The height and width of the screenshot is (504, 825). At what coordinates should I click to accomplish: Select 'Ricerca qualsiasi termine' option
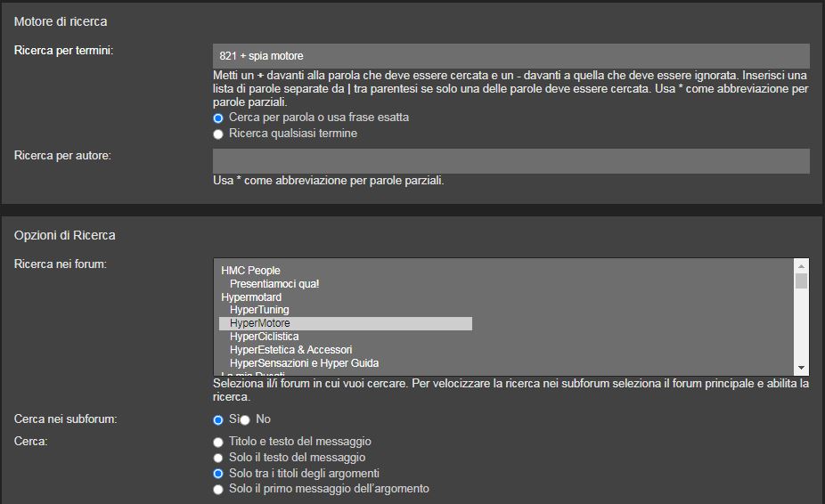point(218,134)
